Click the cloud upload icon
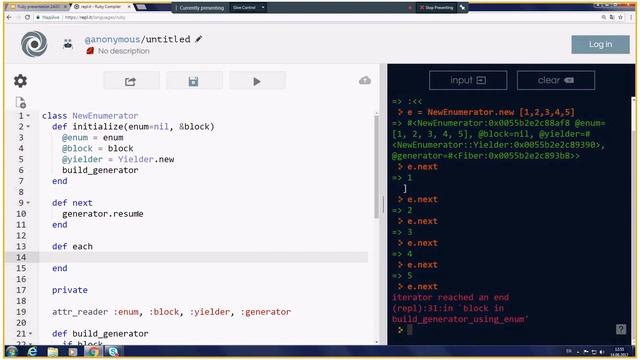The image size is (640, 360). point(365,80)
